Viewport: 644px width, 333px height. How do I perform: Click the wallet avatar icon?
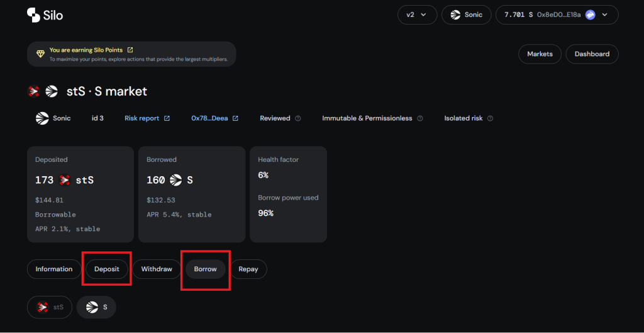pyautogui.click(x=590, y=15)
